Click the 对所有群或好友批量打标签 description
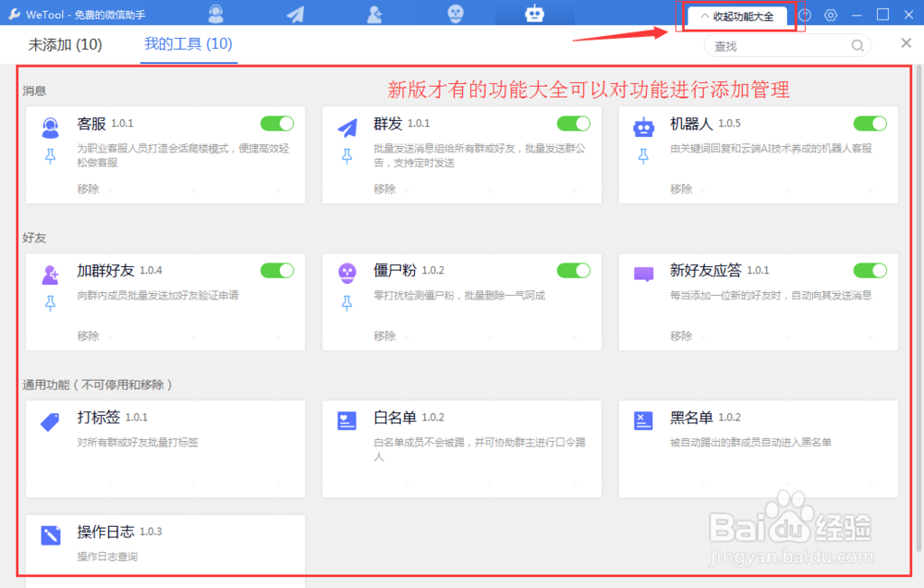The image size is (924, 588). click(x=138, y=442)
